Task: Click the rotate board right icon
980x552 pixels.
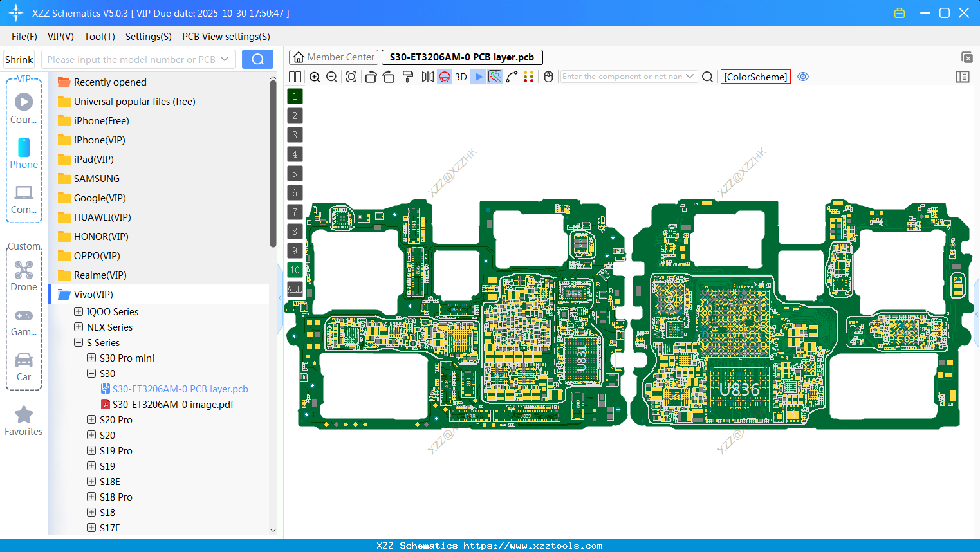Action: [x=389, y=77]
